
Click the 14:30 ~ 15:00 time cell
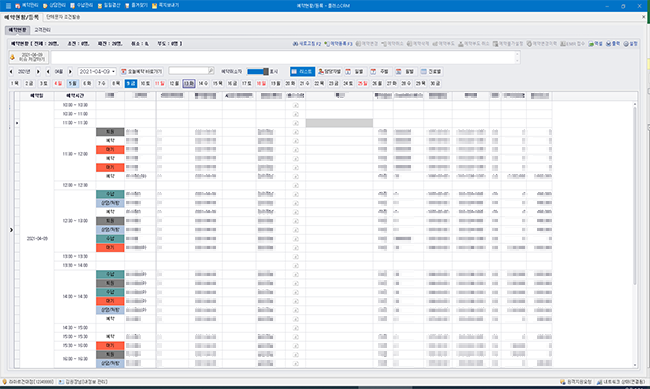point(75,328)
